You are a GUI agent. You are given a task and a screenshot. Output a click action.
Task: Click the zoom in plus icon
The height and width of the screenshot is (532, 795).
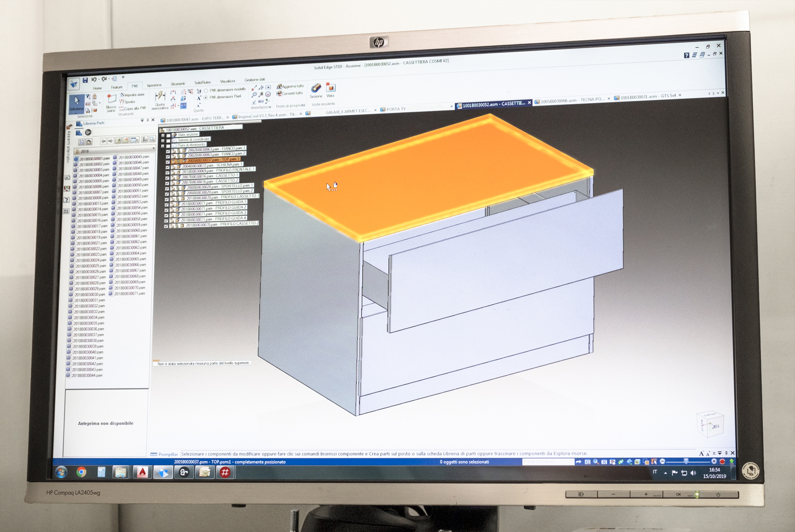[x=714, y=461]
